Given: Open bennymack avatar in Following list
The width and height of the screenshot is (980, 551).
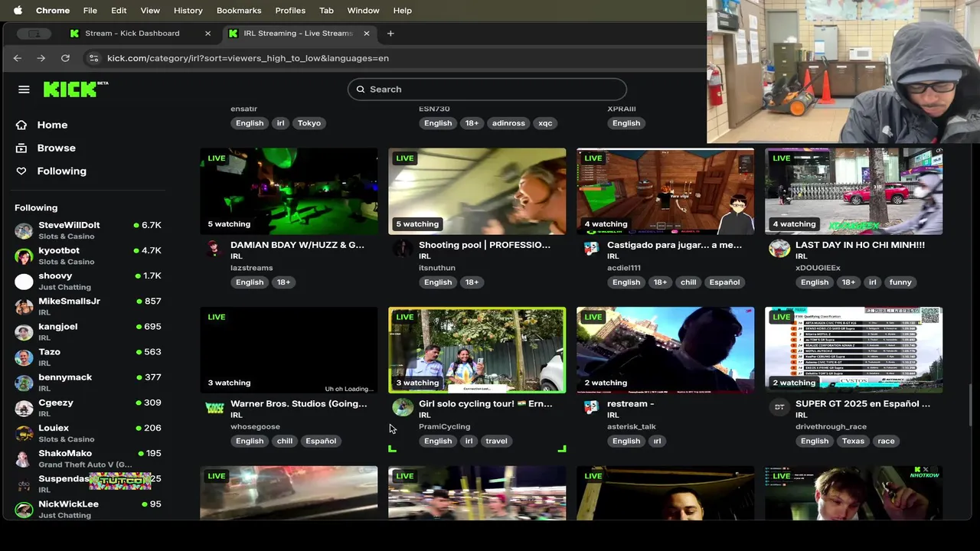Looking at the screenshot, I should (24, 382).
